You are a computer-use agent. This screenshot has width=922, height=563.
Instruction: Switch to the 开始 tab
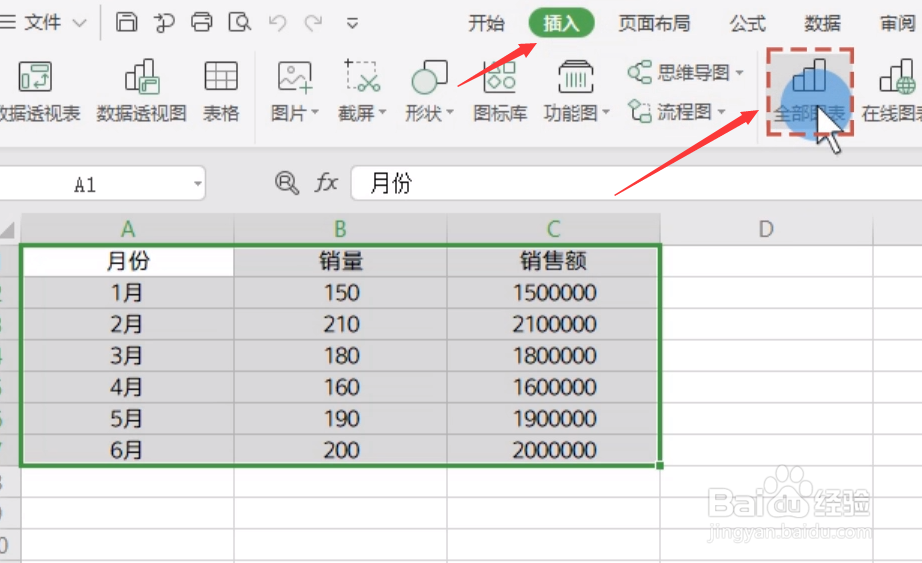pyautogui.click(x=486, y=24)
